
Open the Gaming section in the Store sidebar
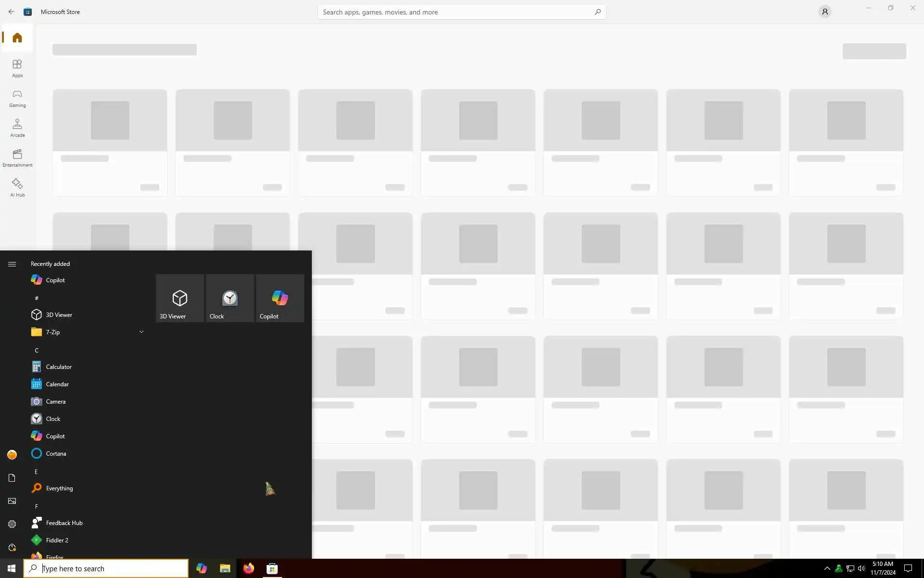pyautogui.click(x=17, y=98)
